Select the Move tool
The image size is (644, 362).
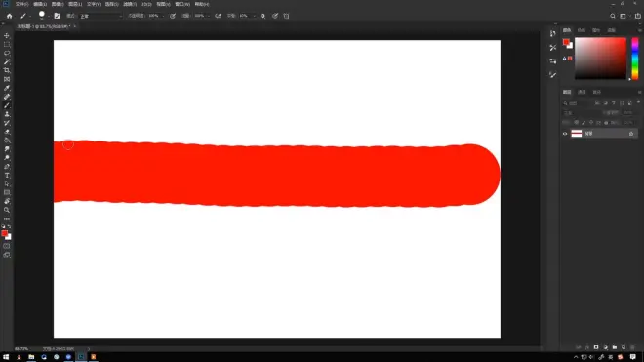(x=7, y=36)
